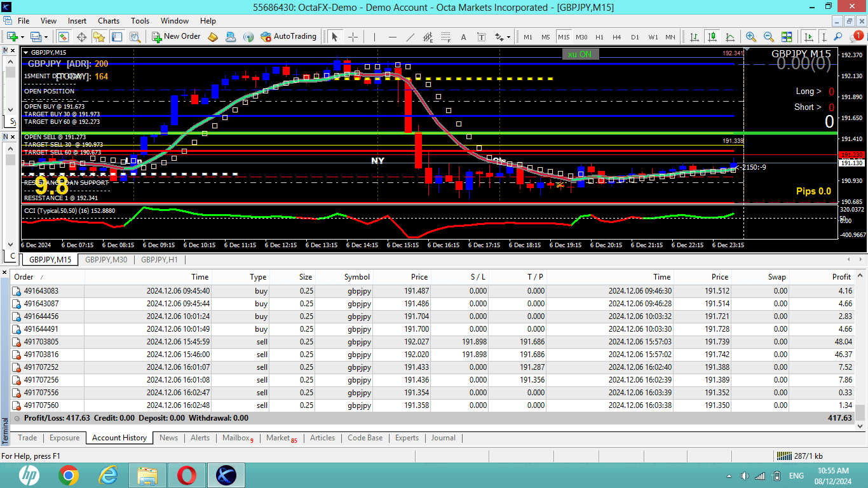Click the 'xu ON' chart button

click(x=580, y=55)
